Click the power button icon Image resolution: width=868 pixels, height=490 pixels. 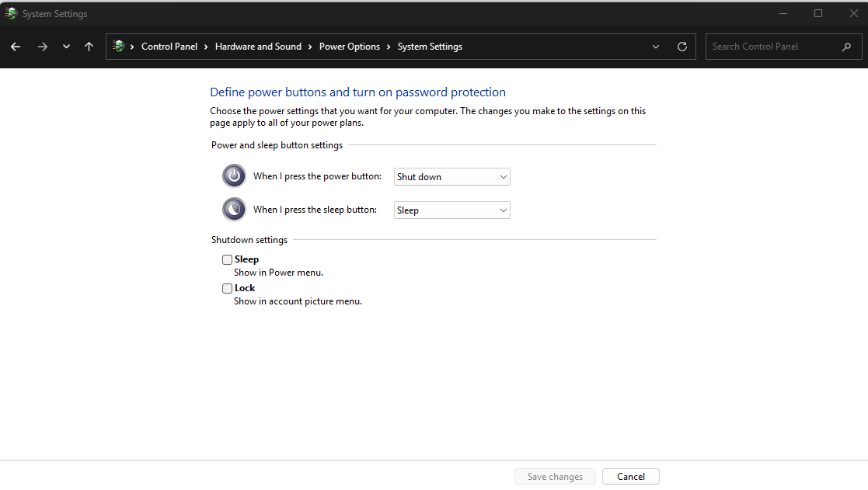(234, 176)
